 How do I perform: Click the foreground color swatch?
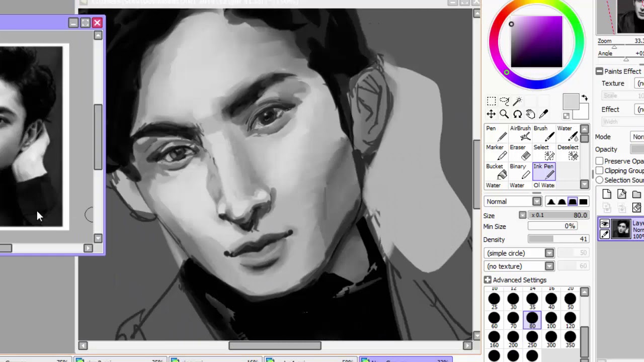(570, 102)
